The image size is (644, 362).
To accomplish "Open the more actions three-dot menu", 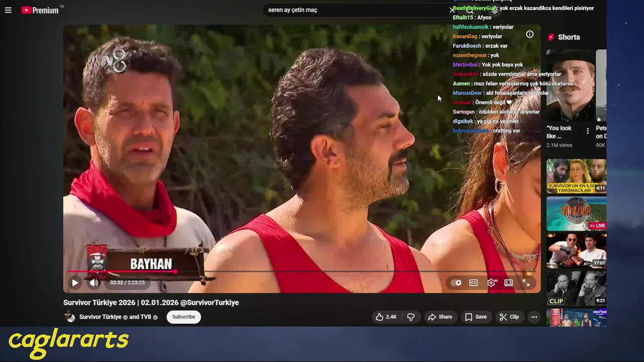I will [x=534, y=317].
